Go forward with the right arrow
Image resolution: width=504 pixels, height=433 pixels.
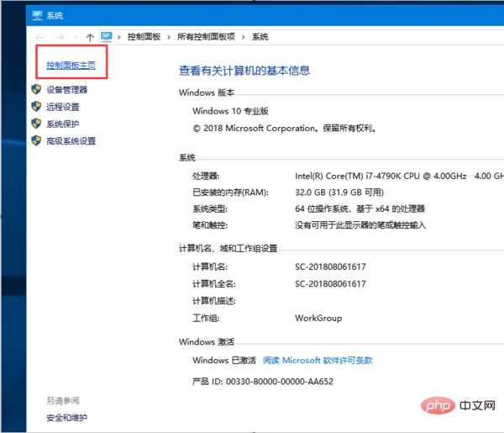pos(60,37)
